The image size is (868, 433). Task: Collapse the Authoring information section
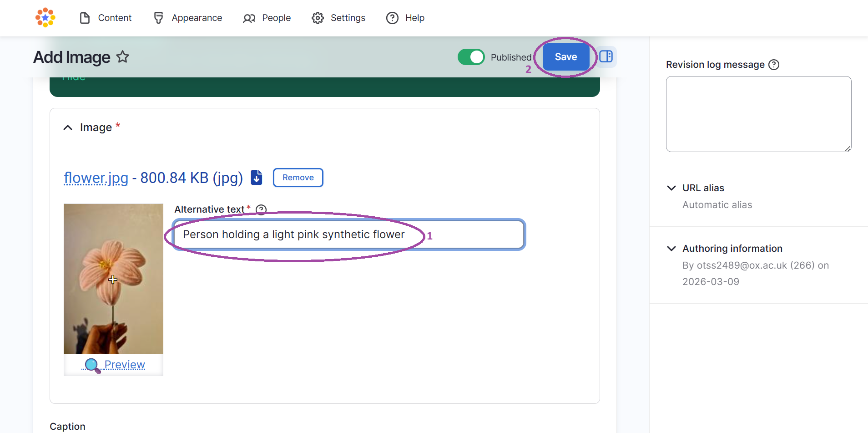tap(671, 248)
